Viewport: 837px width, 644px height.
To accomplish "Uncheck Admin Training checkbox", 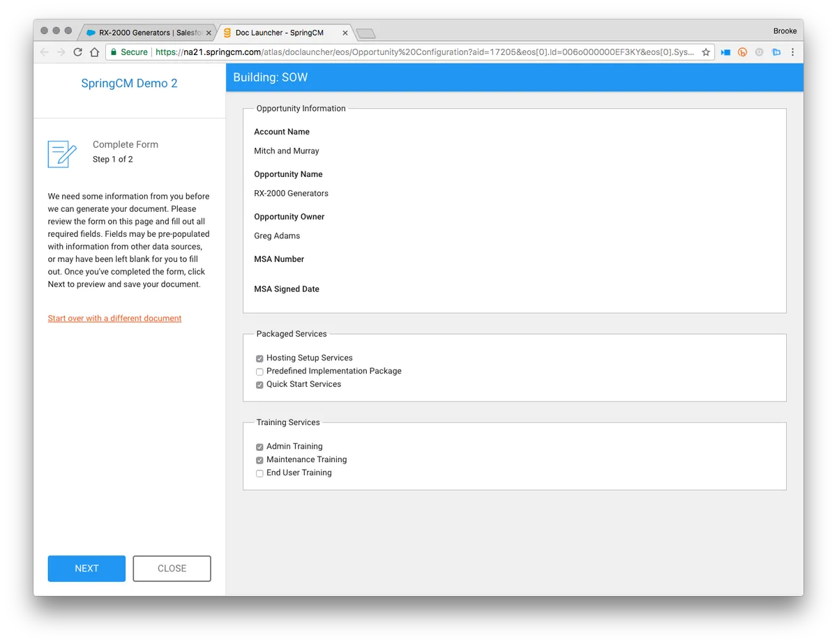I will 259,447.
